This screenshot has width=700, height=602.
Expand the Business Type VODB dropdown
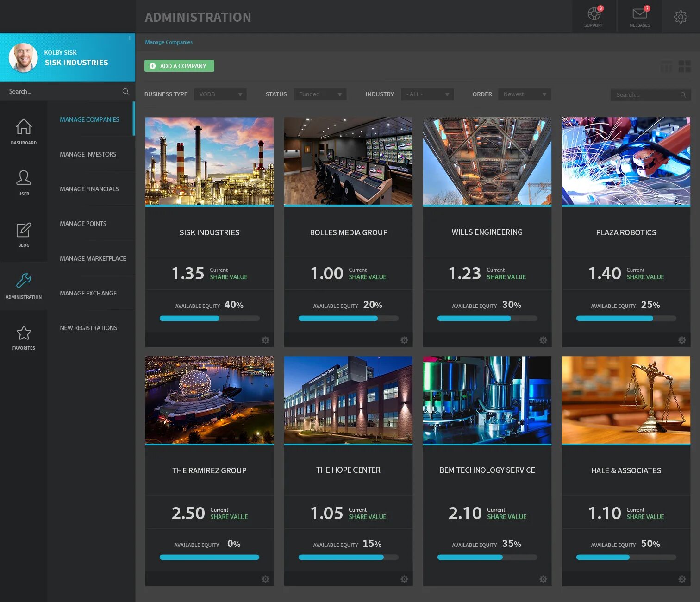[x=220, y=94]
